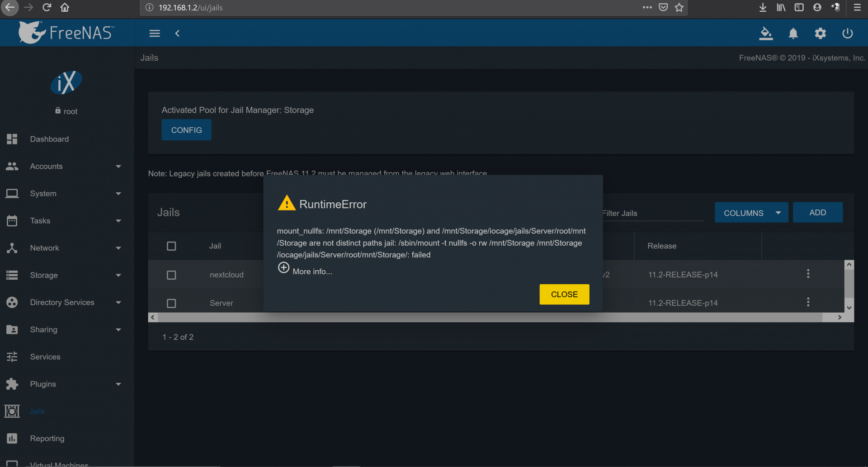Expand the Network menu arrow
The width and height of the screenshot is (868, 467).
tap(118, 248)
